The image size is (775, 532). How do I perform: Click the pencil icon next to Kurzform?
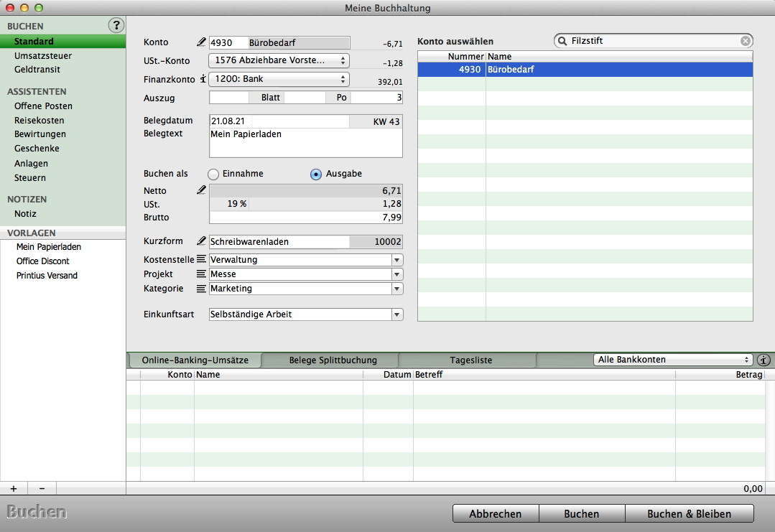pos(202,241)
